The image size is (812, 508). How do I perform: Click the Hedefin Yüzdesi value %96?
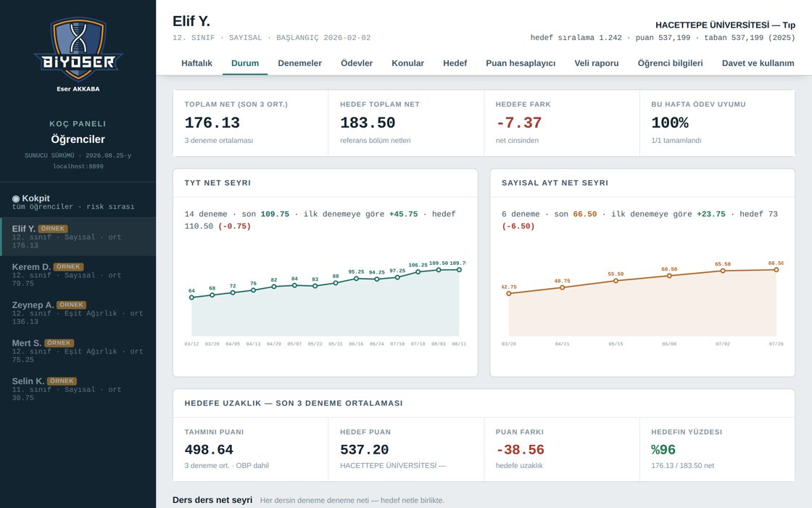[663, 449]
